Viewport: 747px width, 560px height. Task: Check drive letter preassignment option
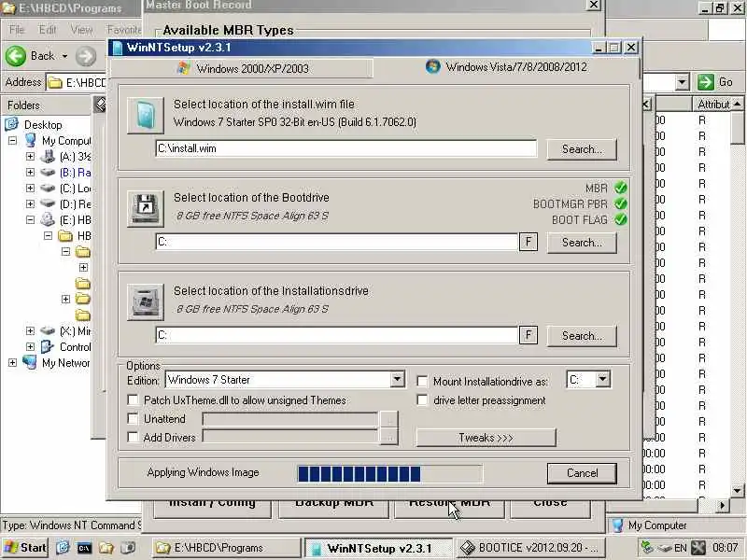(422, 400)
